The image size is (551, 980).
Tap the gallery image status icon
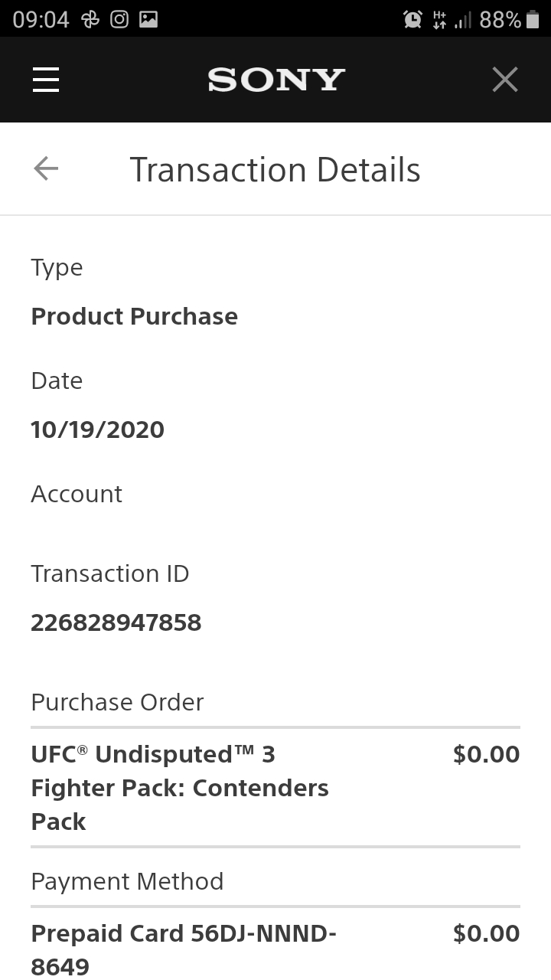148,20
